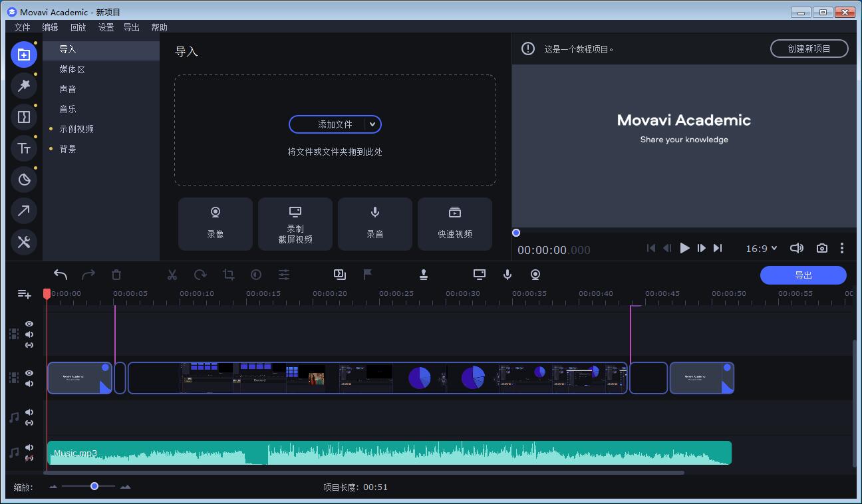This screenshot has height=504, width=862.
Task: Hide the main video track
Action: pyautogui.click(x=29, y=373)
